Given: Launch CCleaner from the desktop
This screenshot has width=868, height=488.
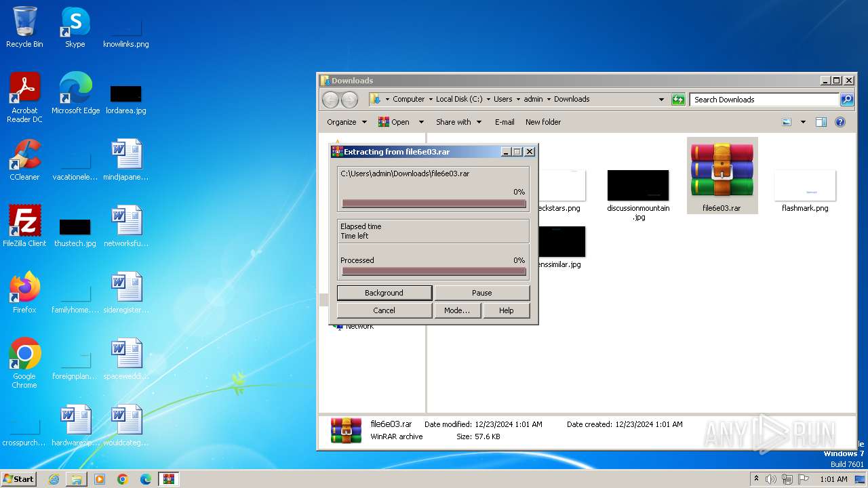Looking at the screenshot, I should click(x=24, y=160).
